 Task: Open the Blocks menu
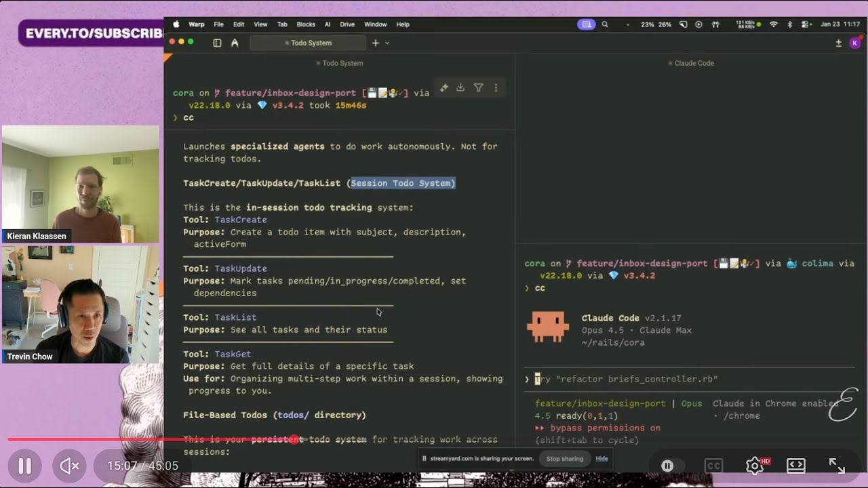pyautogui.click(x=306, y=24)
